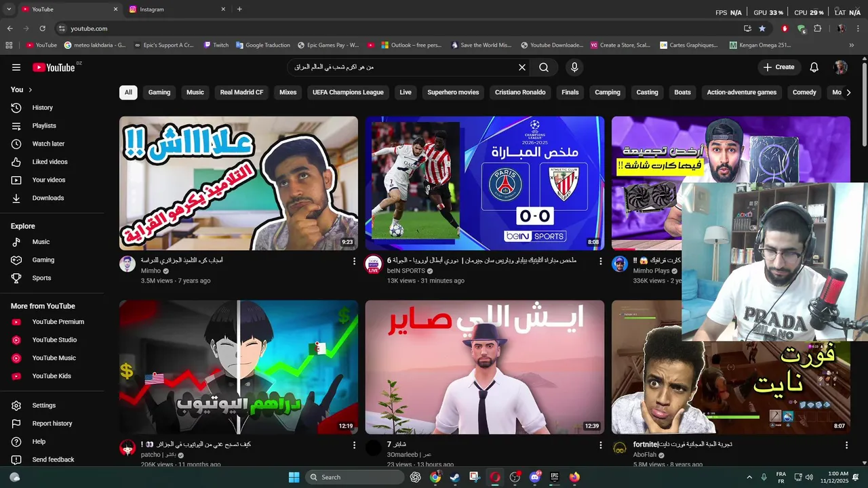This screenshot has width=868, height=488.
Task: Open Steam from the taskbar
Action: 454,477
